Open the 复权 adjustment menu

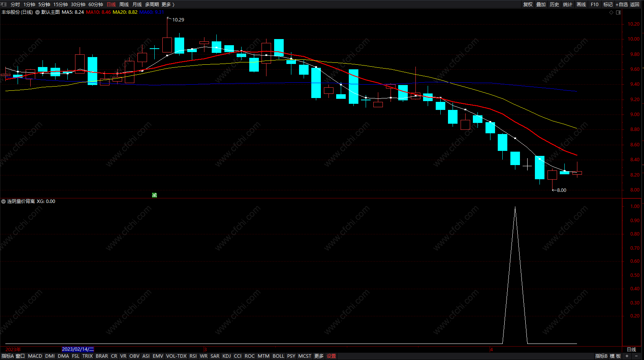point(528,4)
